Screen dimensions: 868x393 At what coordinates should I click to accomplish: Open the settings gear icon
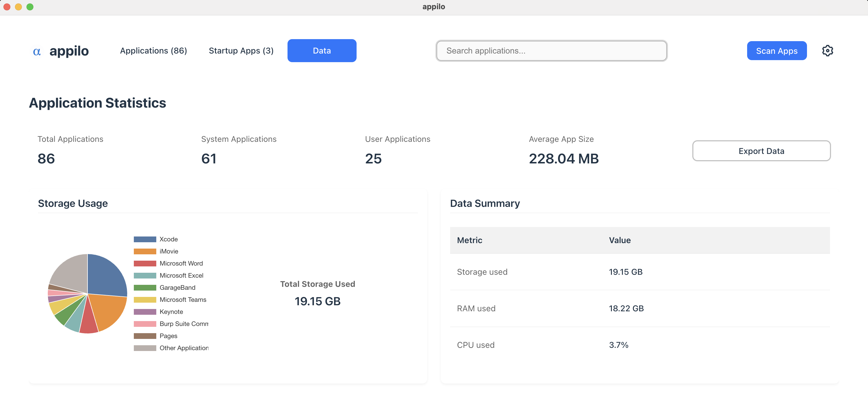(x=828, y=51)
